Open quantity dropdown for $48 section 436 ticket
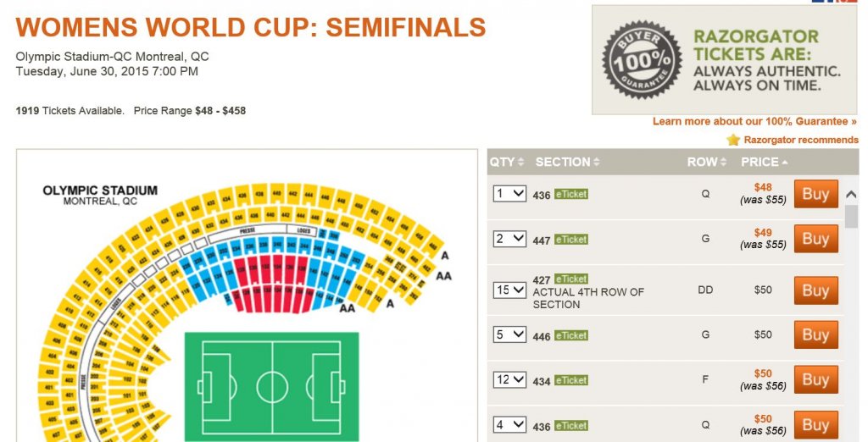Viewport: 868px width, 442px height. click(x=509, y=194)
